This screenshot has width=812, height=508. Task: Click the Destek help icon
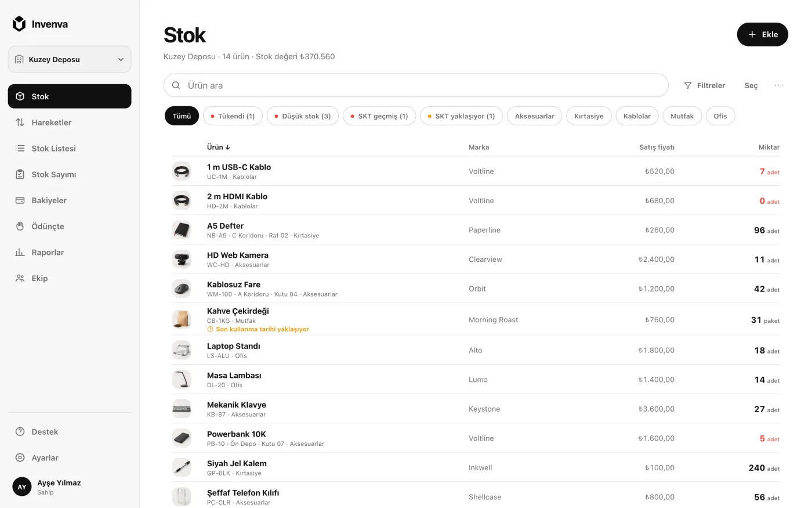point(20,432)
